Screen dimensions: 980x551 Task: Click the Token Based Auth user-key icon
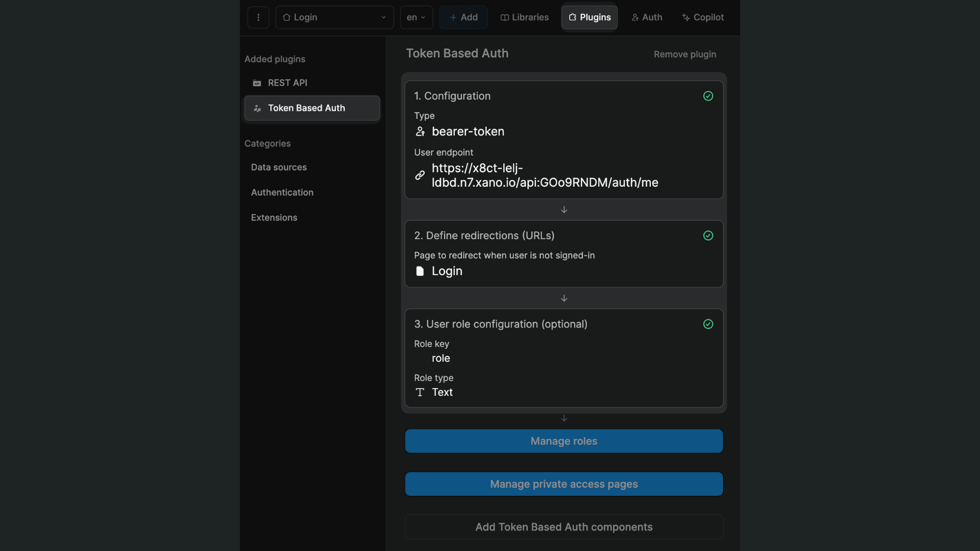tap(257, 108)
